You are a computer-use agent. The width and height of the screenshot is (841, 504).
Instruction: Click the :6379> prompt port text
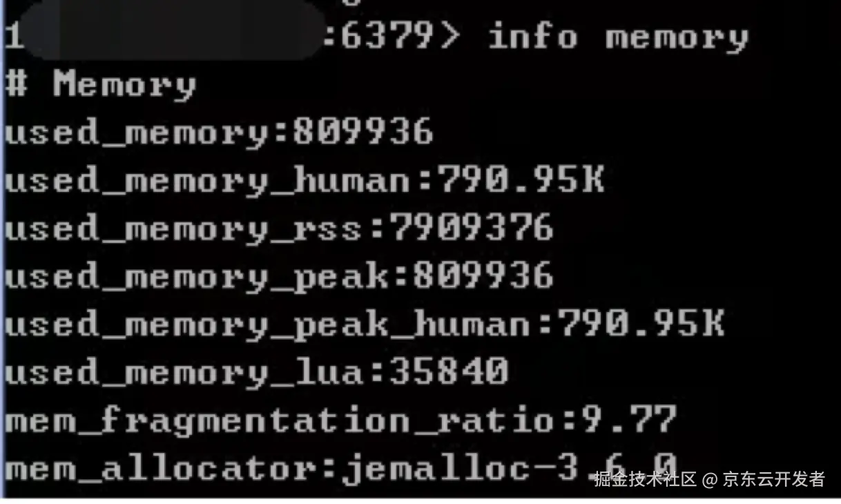tap(390, 37)
